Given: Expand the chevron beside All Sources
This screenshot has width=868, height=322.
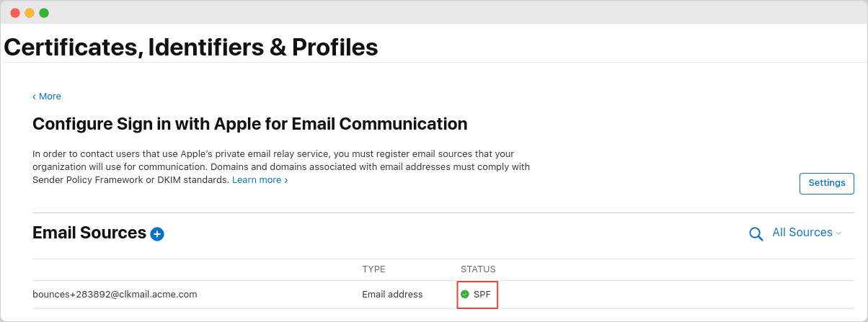Looking at the screenshot, I should [838, 233].
